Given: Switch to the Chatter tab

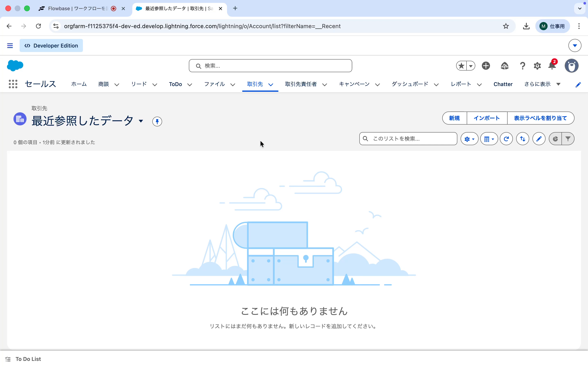Looking at the screenshot, I should coord(503,84).
